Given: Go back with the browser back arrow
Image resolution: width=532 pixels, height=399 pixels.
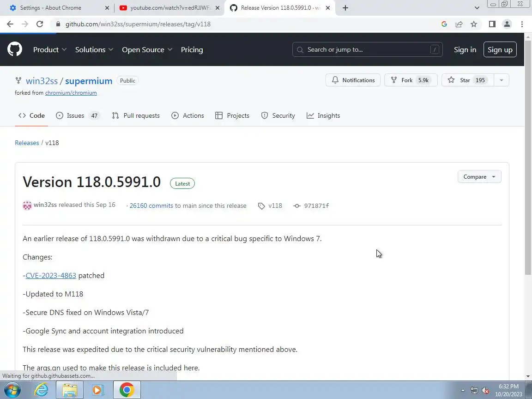Looking at the screenshot, I should click(x=10, y=24).
